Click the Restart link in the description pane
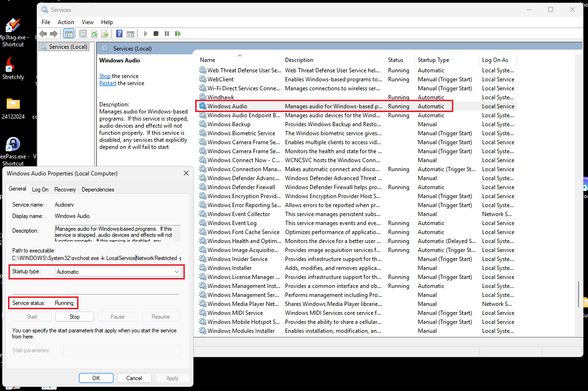Screen dimensions: 588x391 coord(108,83)
